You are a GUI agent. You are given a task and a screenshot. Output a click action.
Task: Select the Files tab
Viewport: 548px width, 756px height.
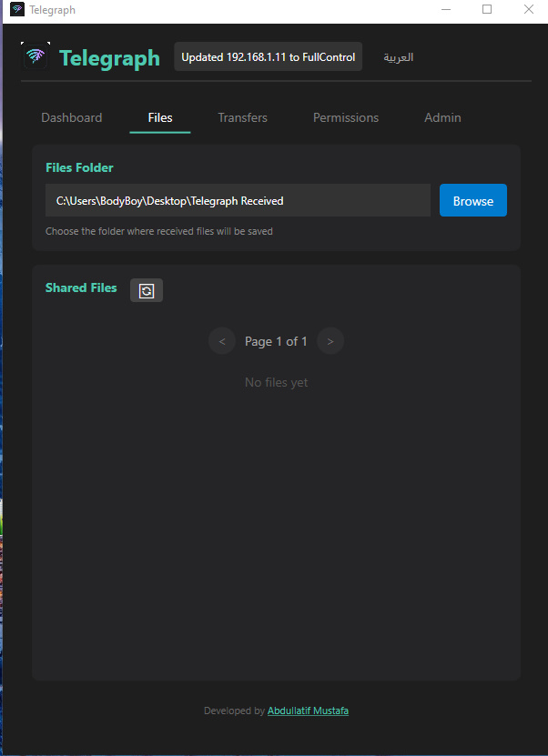(160, 117)
